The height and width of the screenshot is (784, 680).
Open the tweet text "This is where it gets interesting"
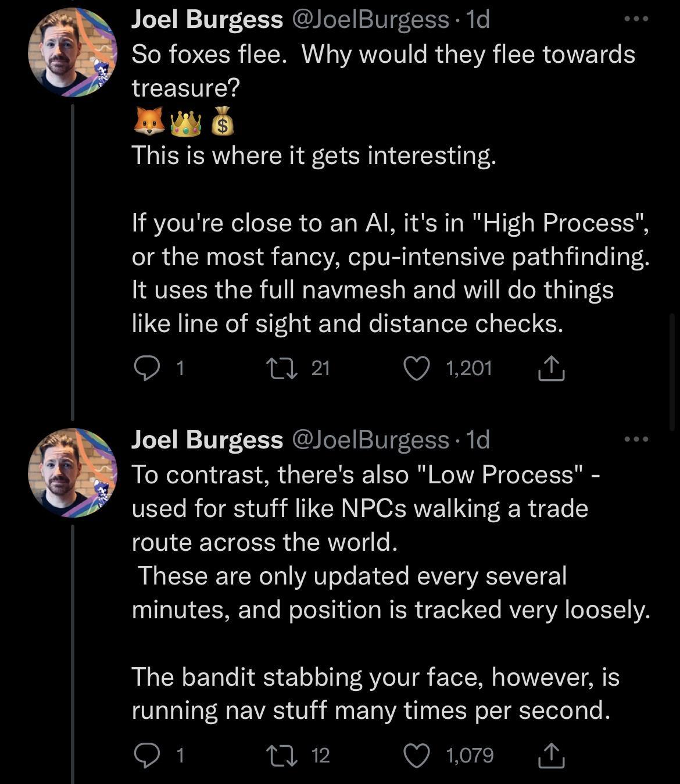coord(314,155)
